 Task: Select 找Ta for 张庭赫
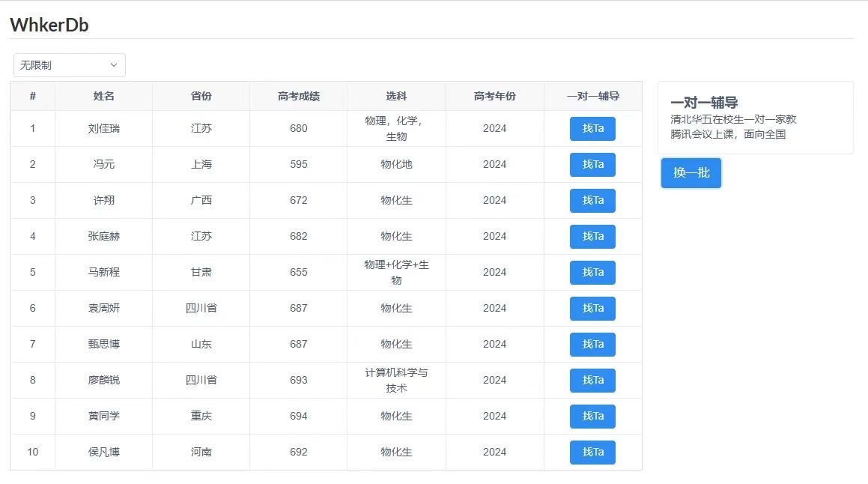(x=592, y=237)
